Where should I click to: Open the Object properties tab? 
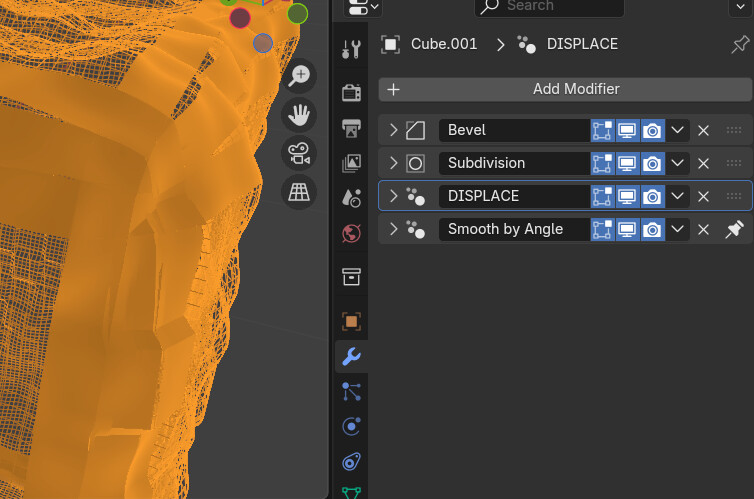coord(352,321)
